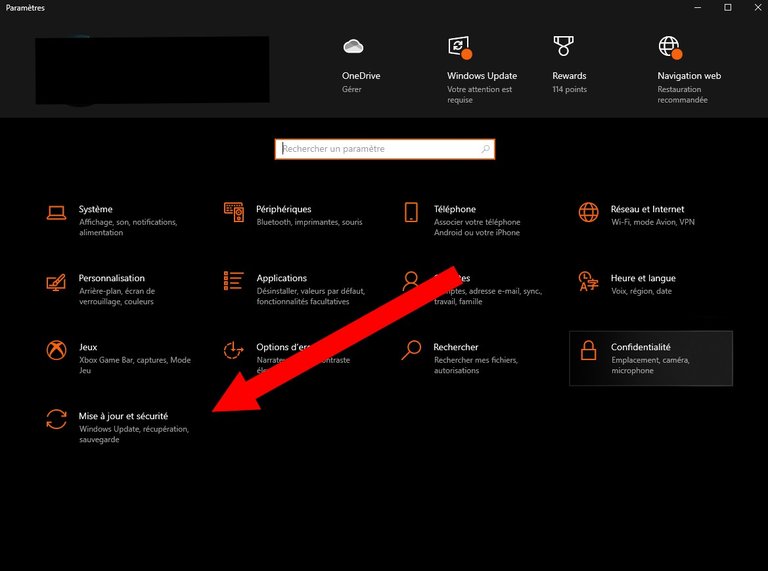
Task: Click Désinstaller, valeurs par défaut description
Action: tap(311, 296)
